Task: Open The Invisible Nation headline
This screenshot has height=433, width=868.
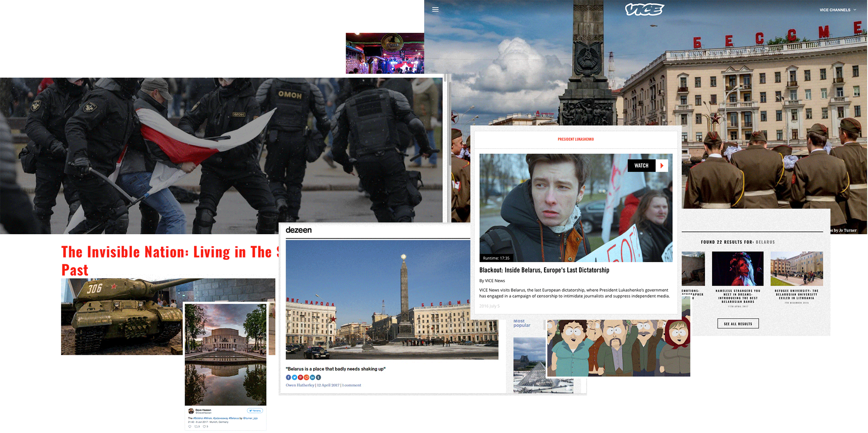Action: [x=170, y=261]
